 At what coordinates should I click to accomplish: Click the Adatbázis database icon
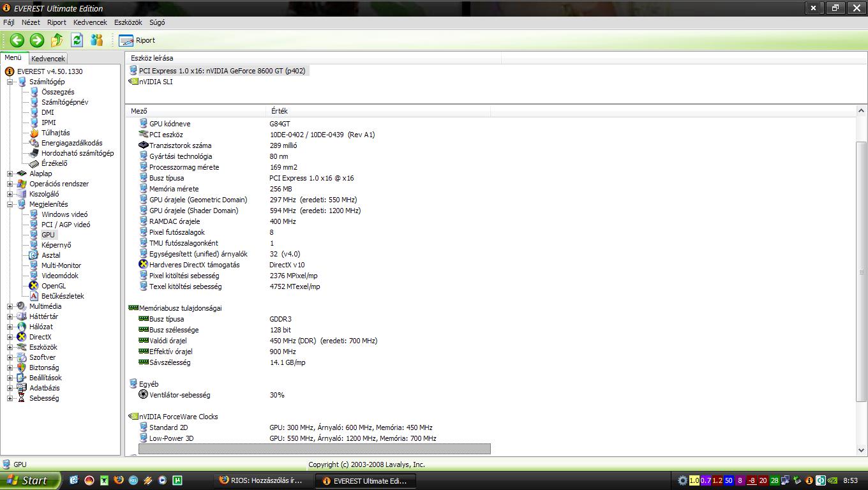tap(22, 388)
